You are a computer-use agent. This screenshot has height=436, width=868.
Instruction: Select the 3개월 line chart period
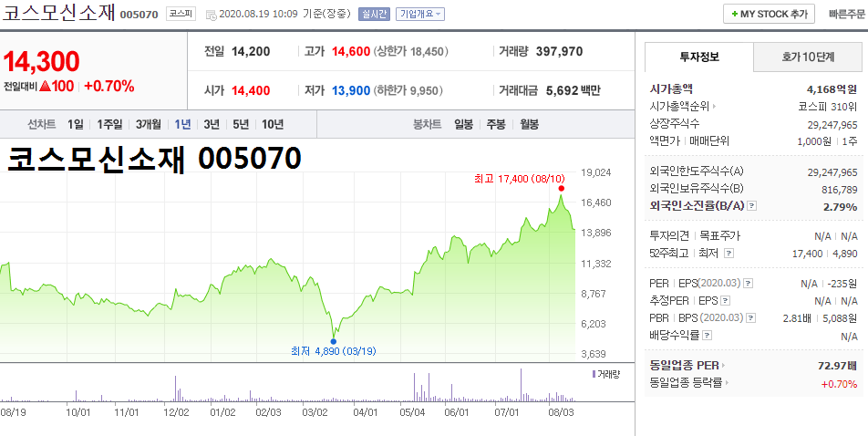tap(149, 125)
